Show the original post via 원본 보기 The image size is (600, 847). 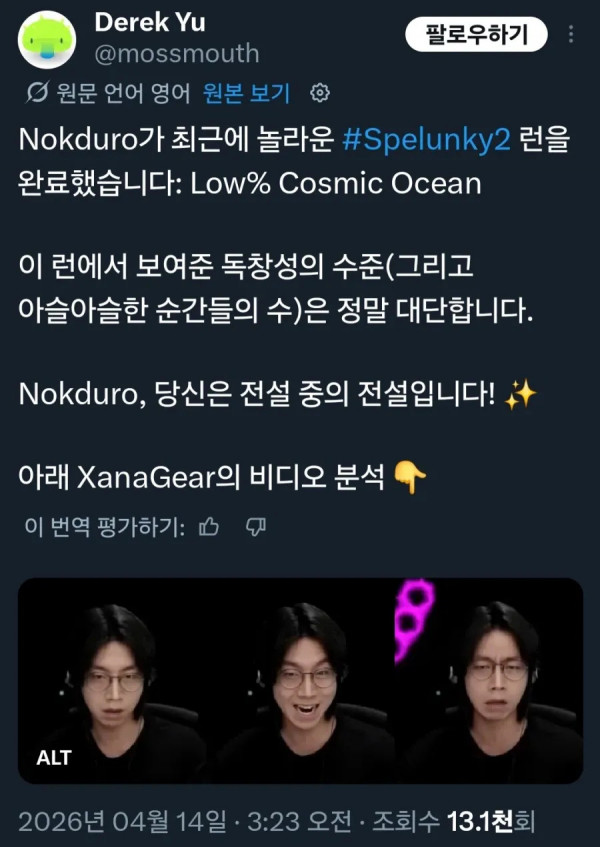pyautogui.click(x=247, y=93)
